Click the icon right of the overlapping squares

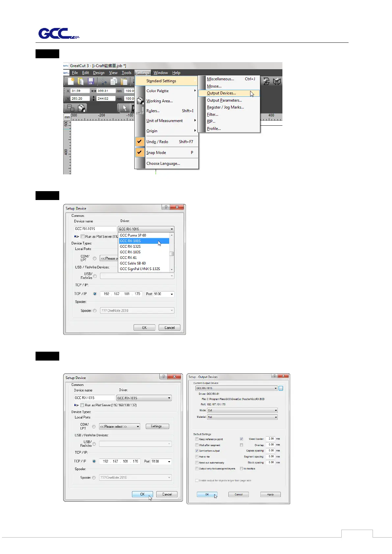(x=81, y=108)
